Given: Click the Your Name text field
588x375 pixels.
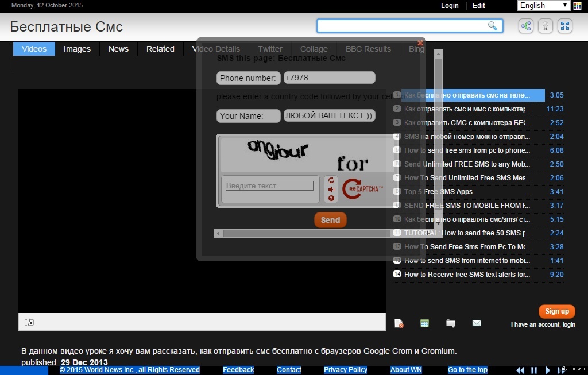Looking at the screenshot, I should tap(329, 115).
